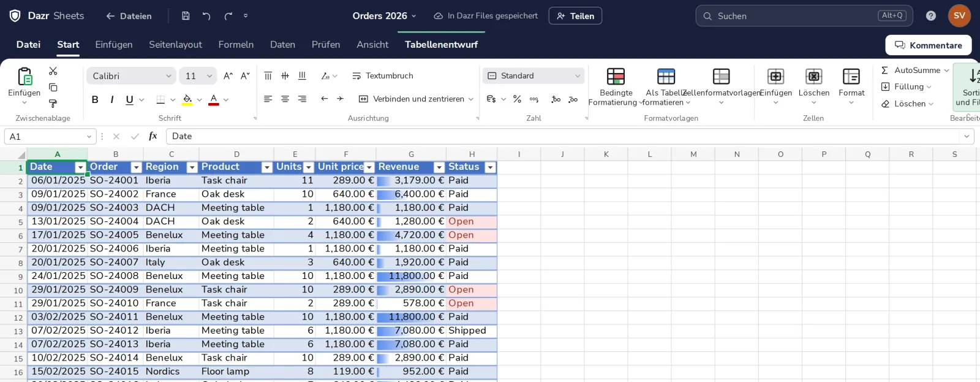Open the Region column filter dropdown

click(192, 167)
